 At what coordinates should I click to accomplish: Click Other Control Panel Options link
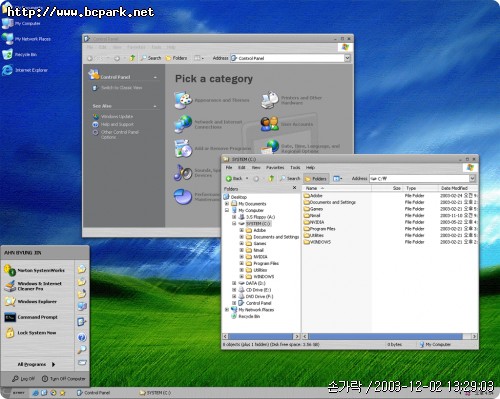(x=120, y=134)
